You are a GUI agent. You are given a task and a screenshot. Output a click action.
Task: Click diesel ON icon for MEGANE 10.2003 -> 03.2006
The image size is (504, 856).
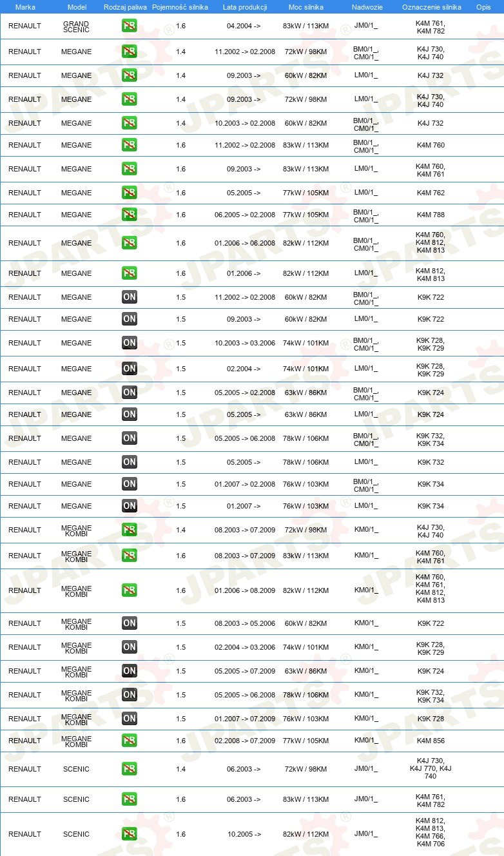[130, 343]
